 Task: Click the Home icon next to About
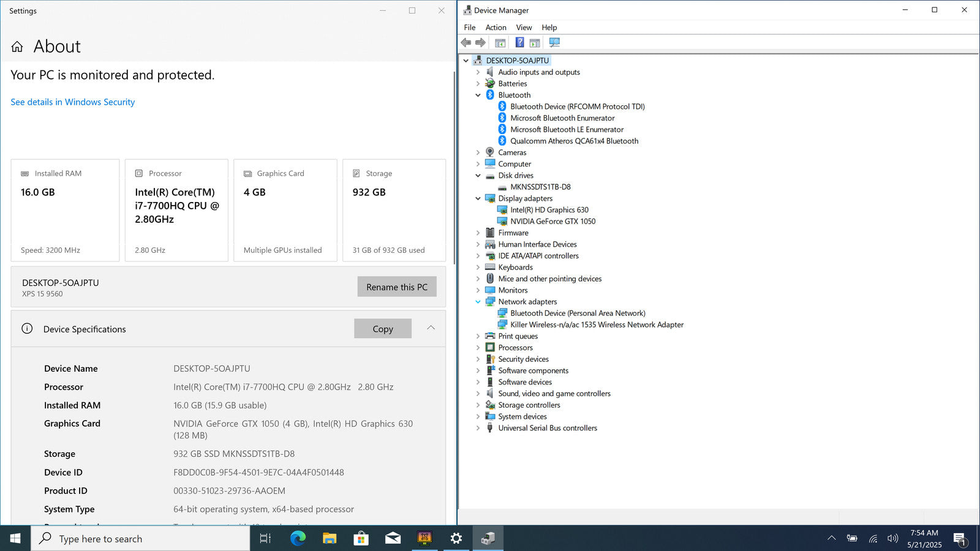pos(17,47)
